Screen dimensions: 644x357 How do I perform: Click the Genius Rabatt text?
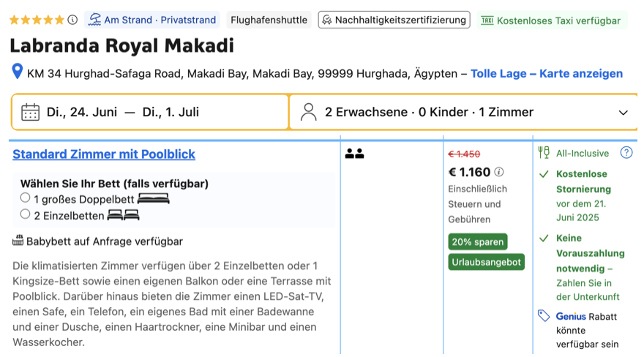(586, 316)
